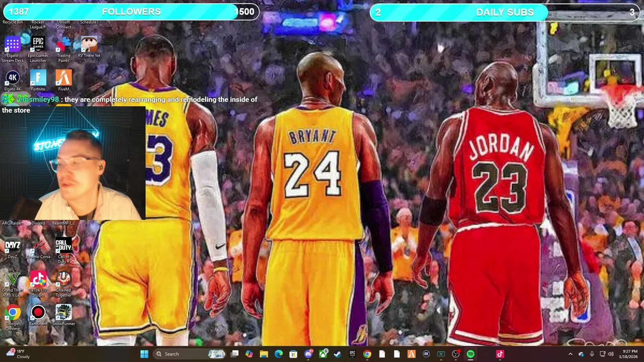Show hidden system tray icons
Screen dimensions: 644x362
coord(570,354)
